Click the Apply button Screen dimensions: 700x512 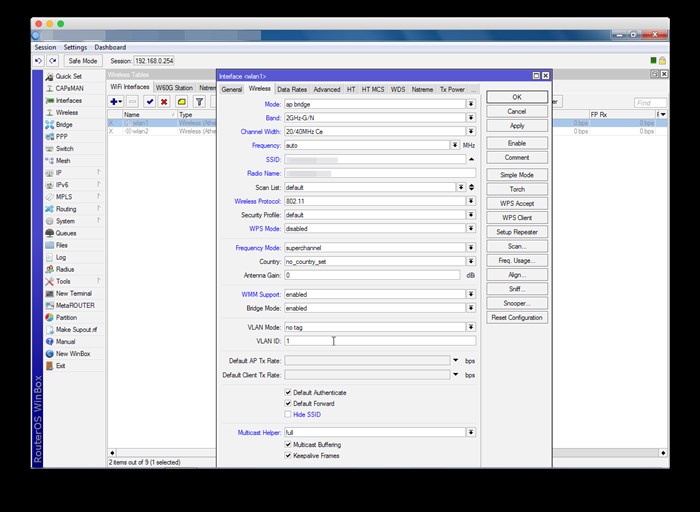517,126
